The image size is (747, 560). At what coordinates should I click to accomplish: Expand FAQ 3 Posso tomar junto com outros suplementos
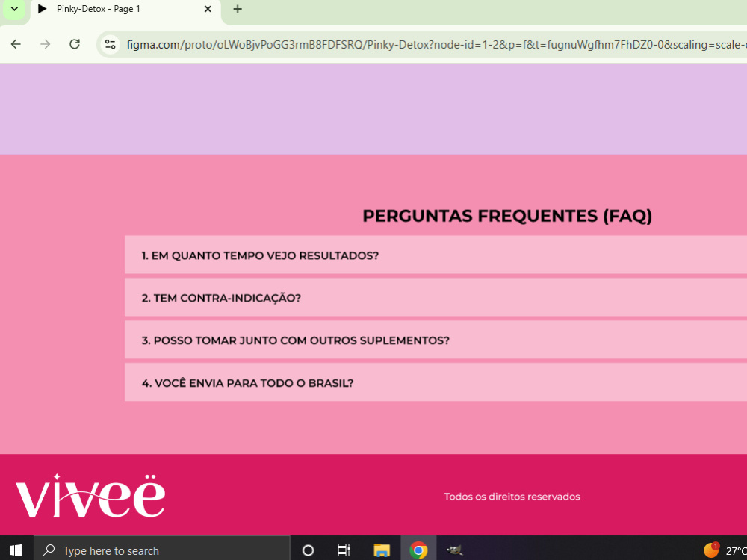[436, 340]
